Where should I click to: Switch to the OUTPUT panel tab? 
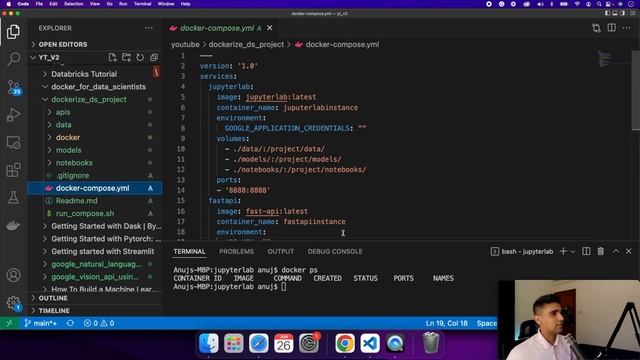tap(280, 251)
